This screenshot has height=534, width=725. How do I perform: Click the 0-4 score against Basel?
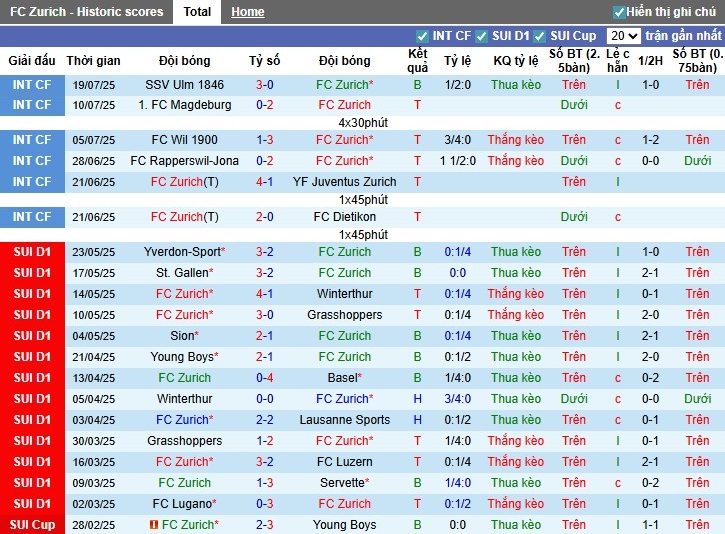click(x=264, y=378)
